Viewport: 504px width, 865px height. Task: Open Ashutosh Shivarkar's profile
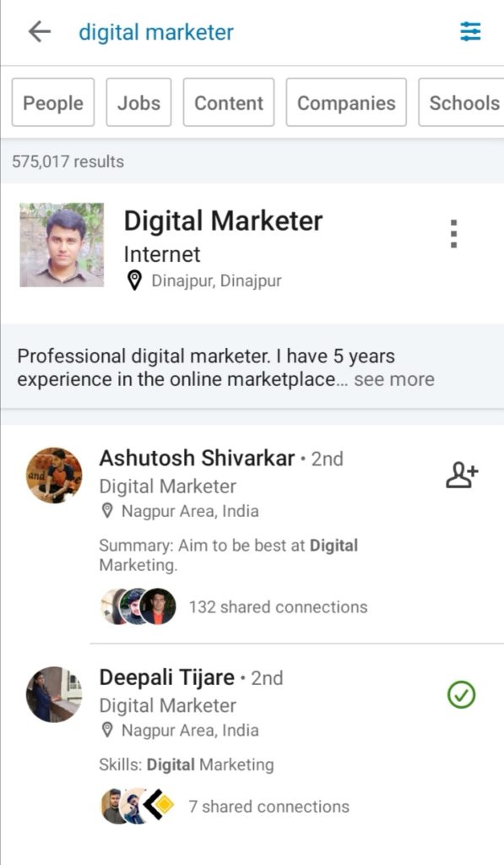198,459
